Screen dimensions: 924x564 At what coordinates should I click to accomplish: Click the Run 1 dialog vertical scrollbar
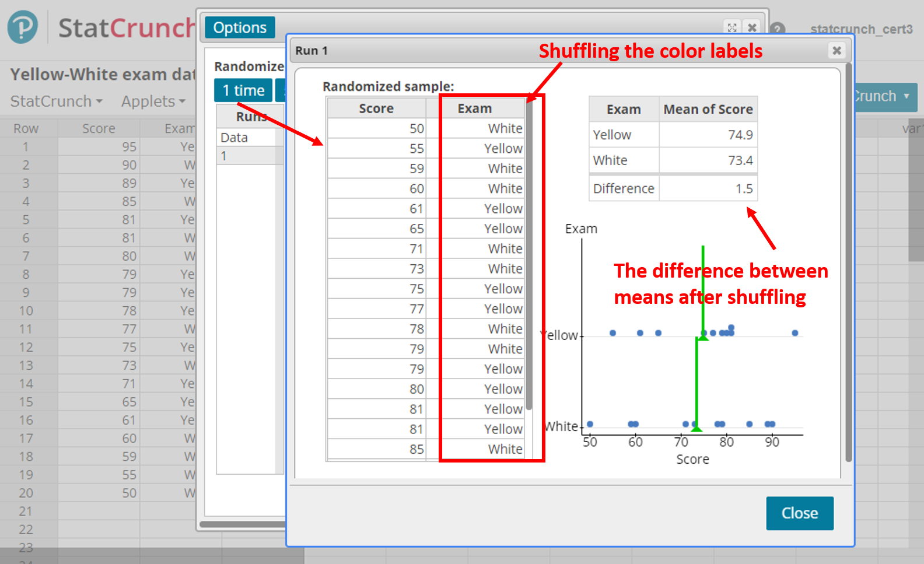click(848, 262)
